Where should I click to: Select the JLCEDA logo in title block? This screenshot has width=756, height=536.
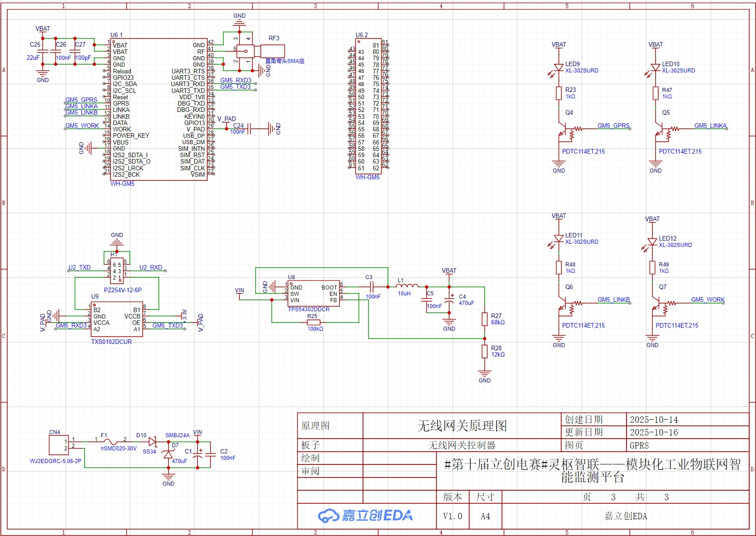coord(366,516)
